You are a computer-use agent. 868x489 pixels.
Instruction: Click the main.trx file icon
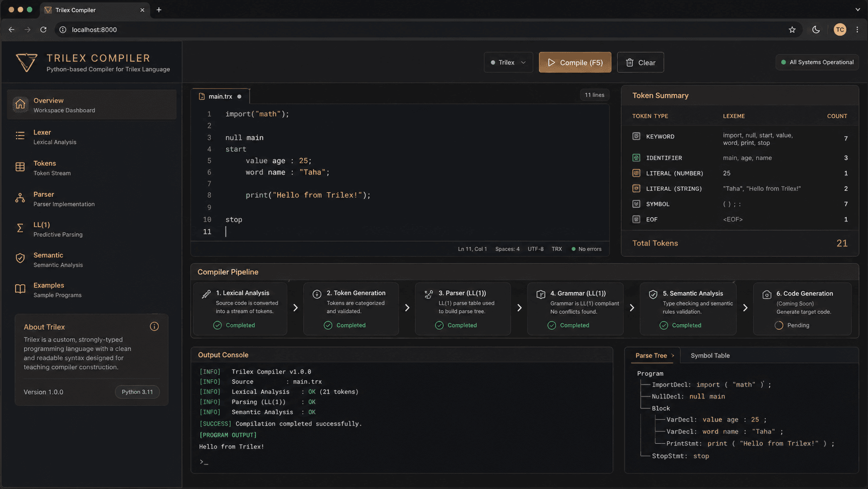202,96
